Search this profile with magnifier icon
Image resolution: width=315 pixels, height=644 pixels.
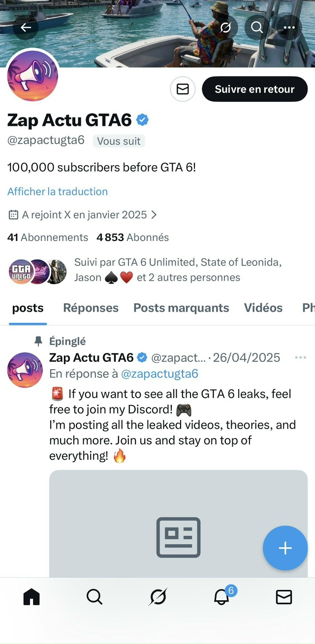257,28
